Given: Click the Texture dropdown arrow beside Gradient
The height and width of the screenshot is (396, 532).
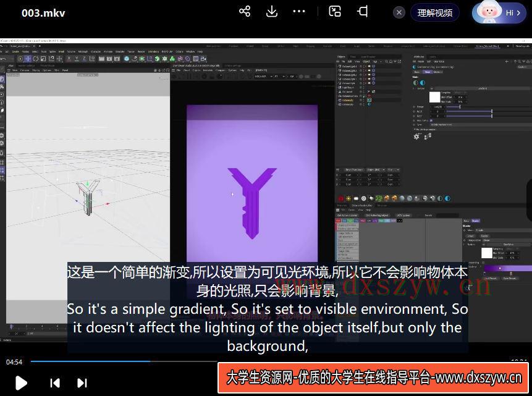Looking at the screenshot, I should click(433, 88).
